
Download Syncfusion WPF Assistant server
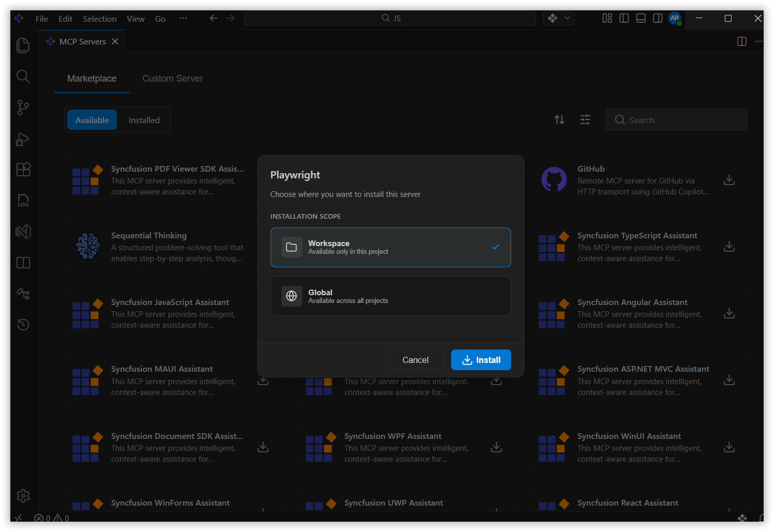[x=496, y=447]
